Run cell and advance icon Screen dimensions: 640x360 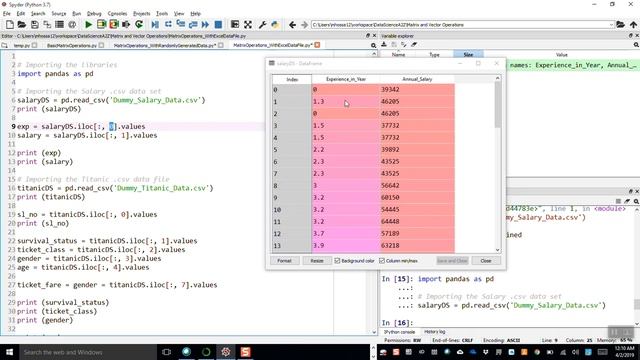coord(113,25)
